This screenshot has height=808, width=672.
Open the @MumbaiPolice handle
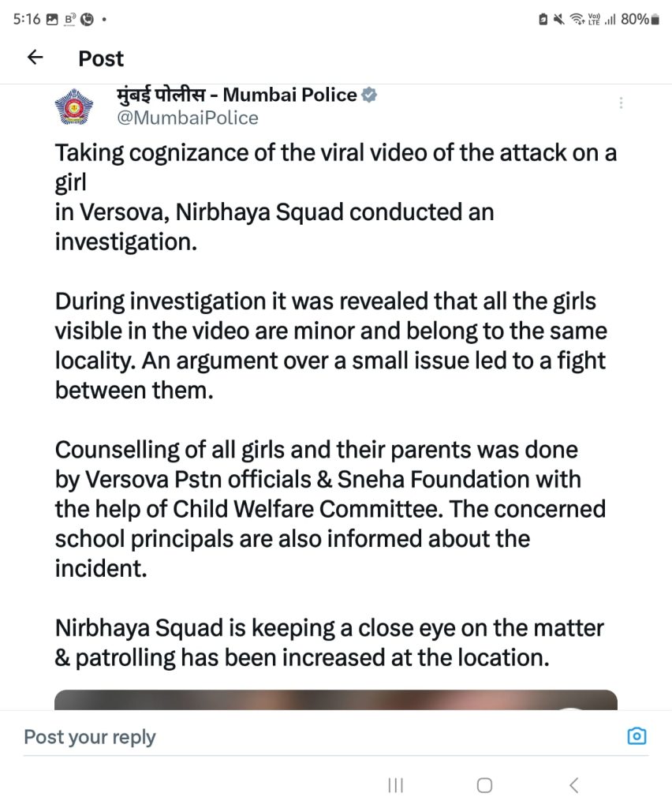point(187,118)
